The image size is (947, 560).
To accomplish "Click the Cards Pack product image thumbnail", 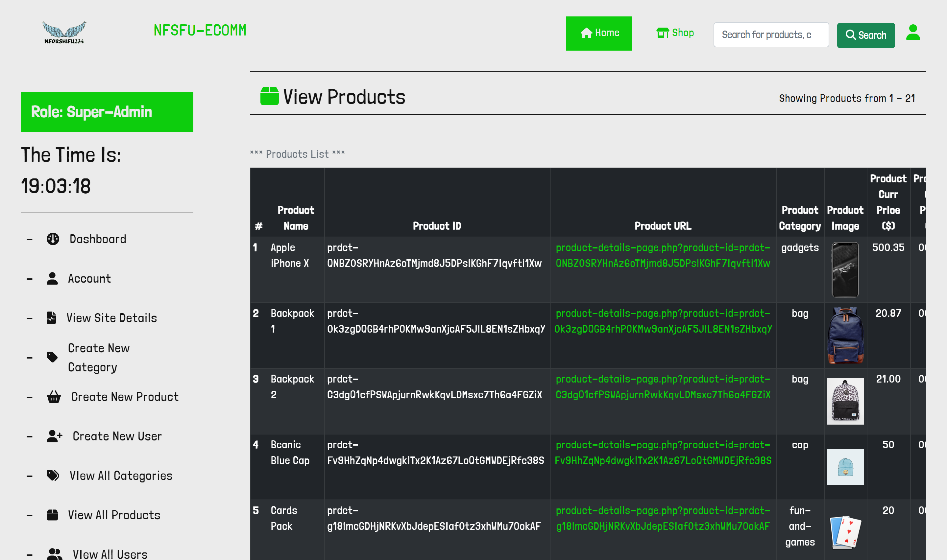I will point(845,532).
